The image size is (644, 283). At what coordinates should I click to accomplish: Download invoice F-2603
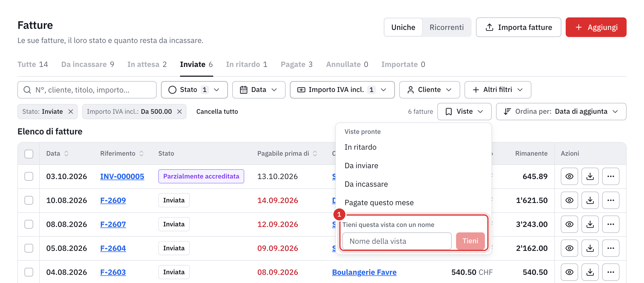(590, 272)
